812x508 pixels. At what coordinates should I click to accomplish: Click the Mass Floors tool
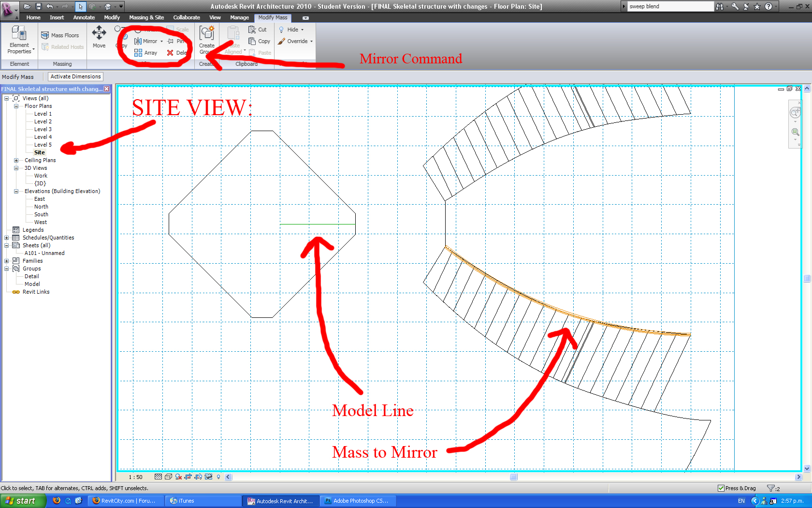60,35
